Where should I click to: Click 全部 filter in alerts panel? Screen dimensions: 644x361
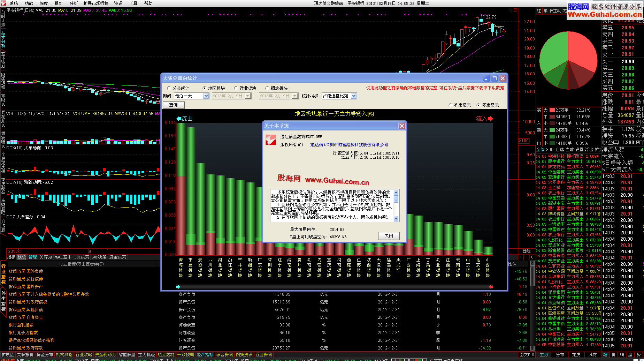[x=540, y=150]
